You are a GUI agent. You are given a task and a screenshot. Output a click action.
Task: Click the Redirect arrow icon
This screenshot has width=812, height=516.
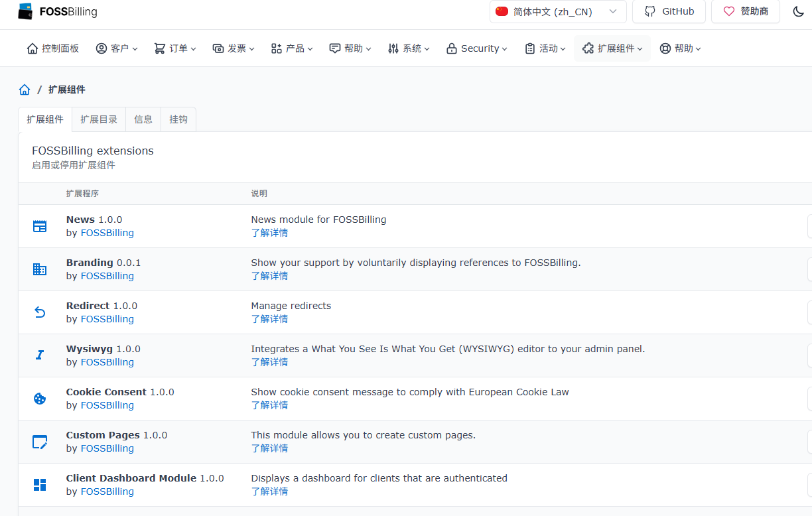[40, 312]
